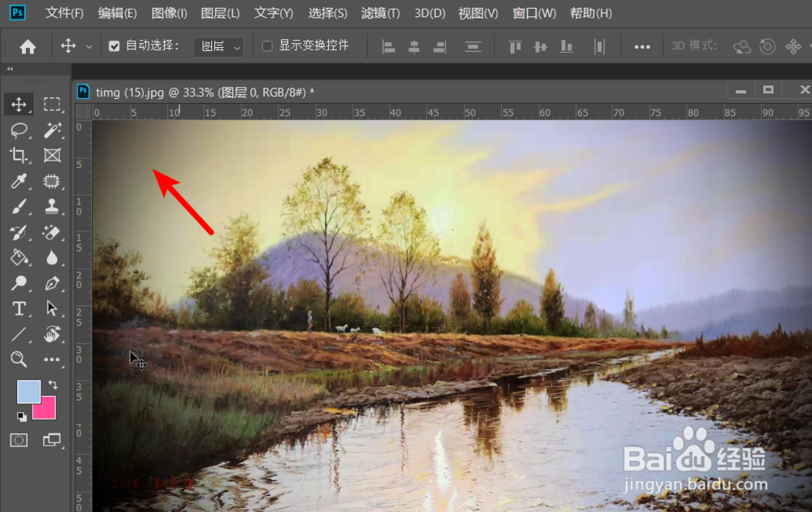
Task: Open the 窗口(W) menu
Action: pyautogui.click(x=534, y=13)
